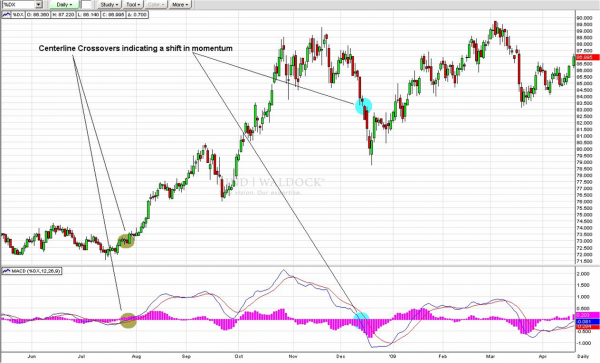Click the Mar label on time axis
This screenshot has width=600, height=363.
click(x=490, y=356)
